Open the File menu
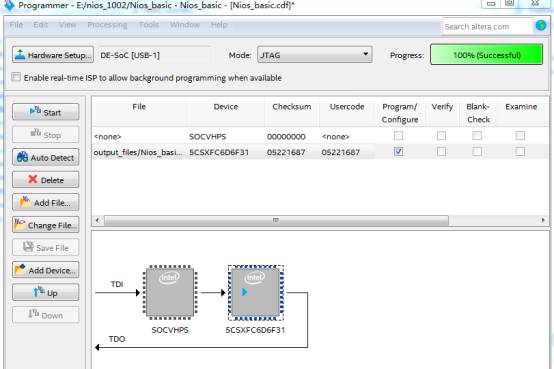Viewport: 554px width, 369px height. click(x=16, y=25)
